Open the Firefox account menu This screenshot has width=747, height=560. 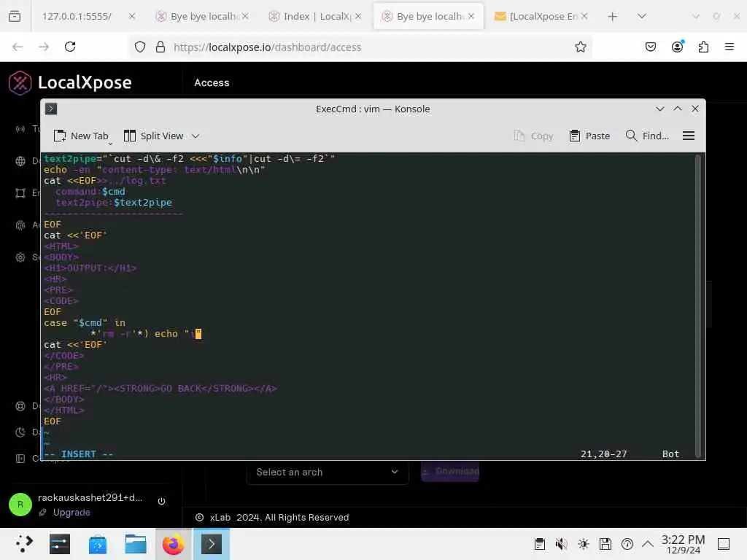(x=677, y=47)
